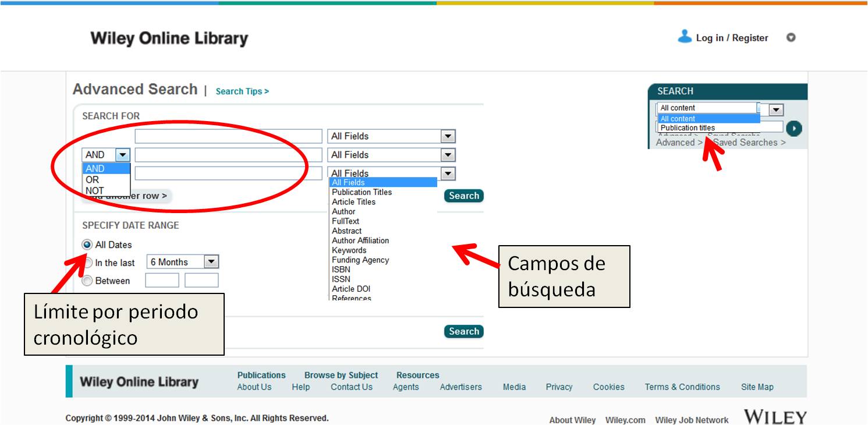The width and height of the screenshot is (868, 425).
Task: Choose Publication titles in the content dropdown
Action: [x=688, y=128]
